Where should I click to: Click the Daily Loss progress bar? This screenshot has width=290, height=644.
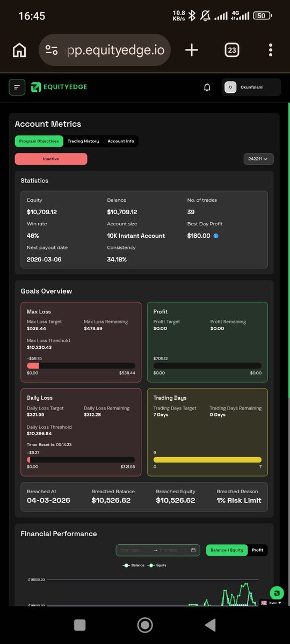[81, 460]
